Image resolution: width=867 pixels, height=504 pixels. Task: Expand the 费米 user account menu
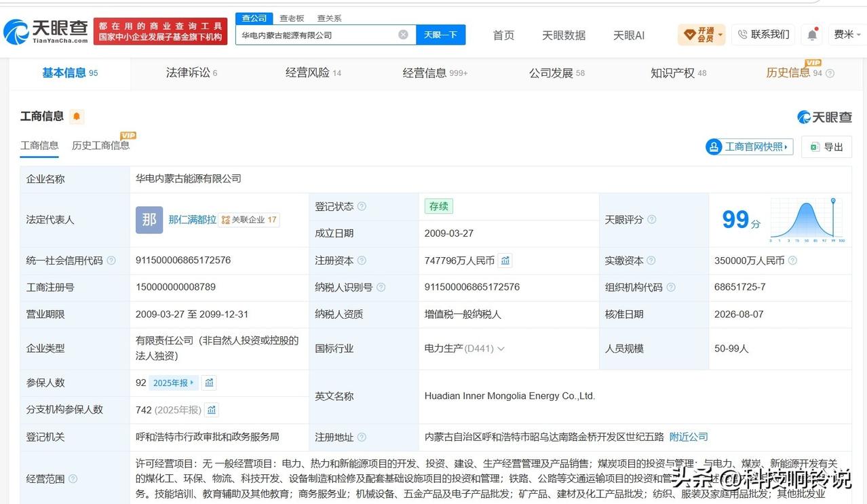847,35
